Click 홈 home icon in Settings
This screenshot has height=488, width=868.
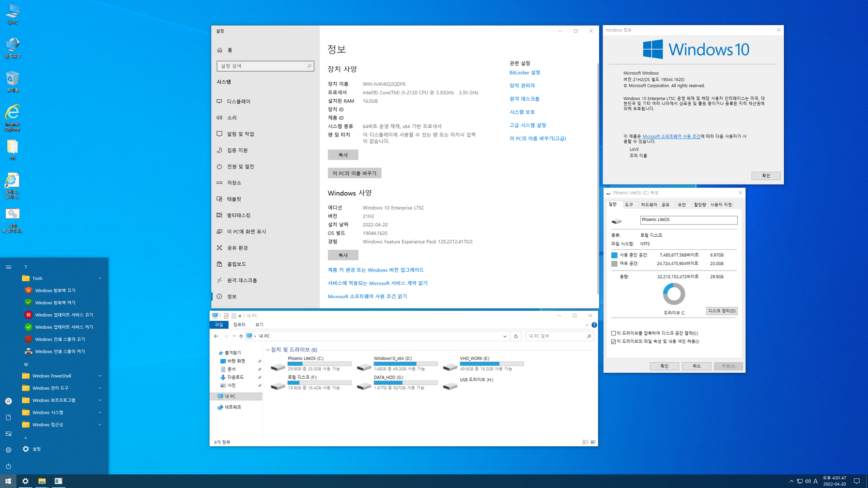click(x=219, y=50)
